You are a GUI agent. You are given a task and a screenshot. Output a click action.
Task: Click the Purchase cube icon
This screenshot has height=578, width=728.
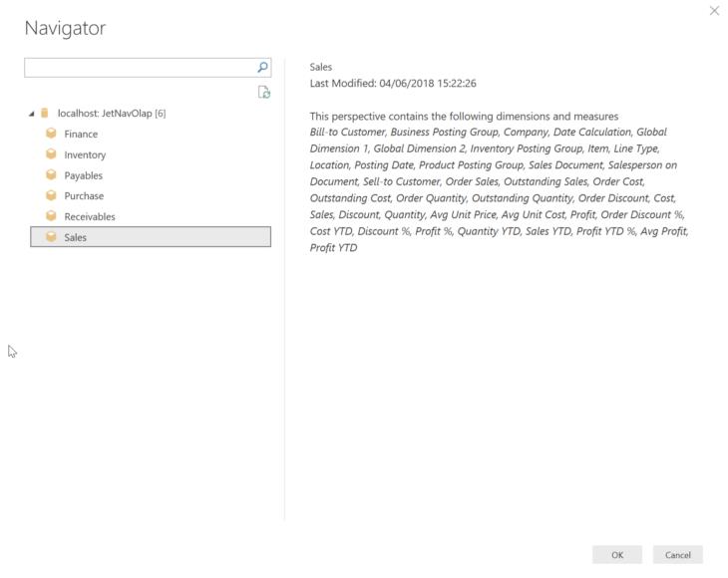pos(51,195)
